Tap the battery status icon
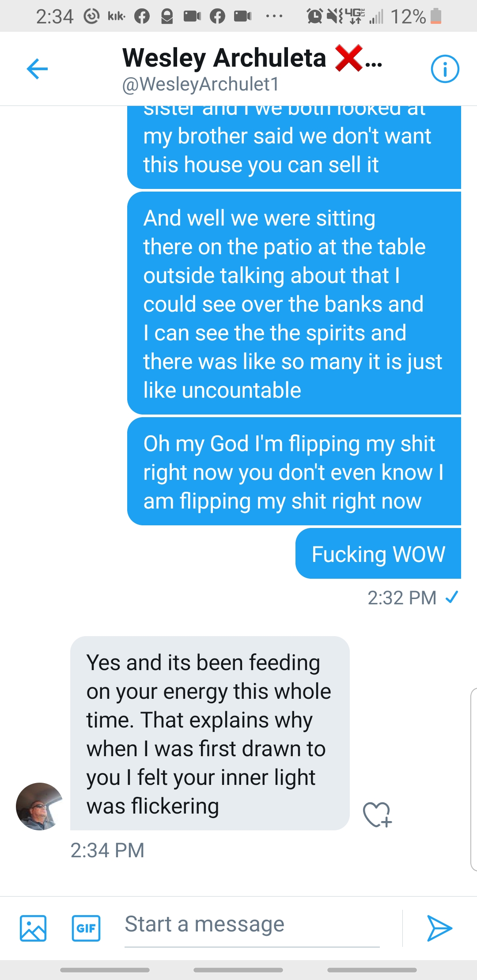This screenshot has height=980, width=477. [x=436, y=16]
